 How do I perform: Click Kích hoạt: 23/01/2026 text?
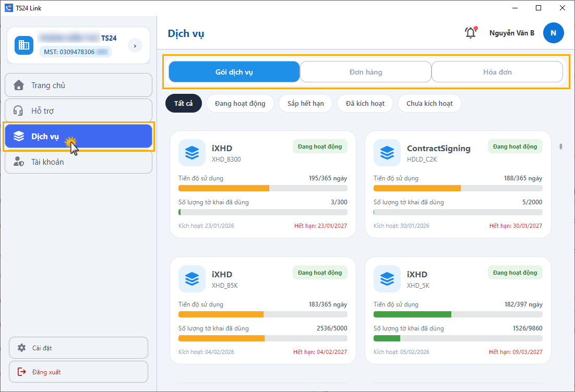(x=206, y=226)
